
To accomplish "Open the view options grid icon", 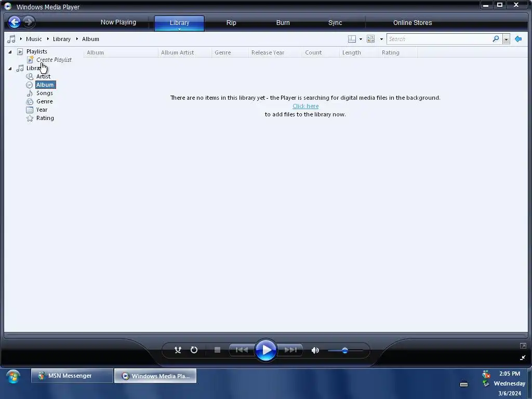I will coord(371,39).
